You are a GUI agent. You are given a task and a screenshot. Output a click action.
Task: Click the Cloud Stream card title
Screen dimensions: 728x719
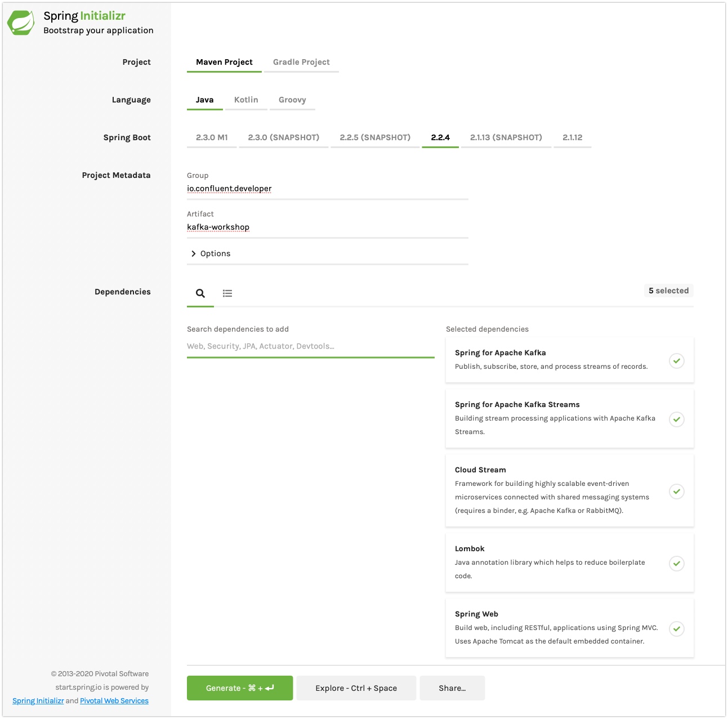click(x=480, y=470)
